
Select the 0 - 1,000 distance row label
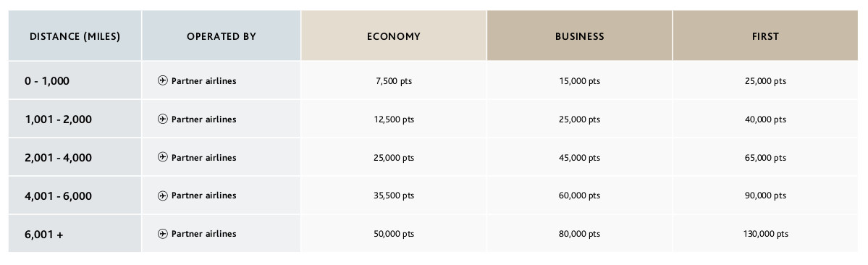point(47,81)
